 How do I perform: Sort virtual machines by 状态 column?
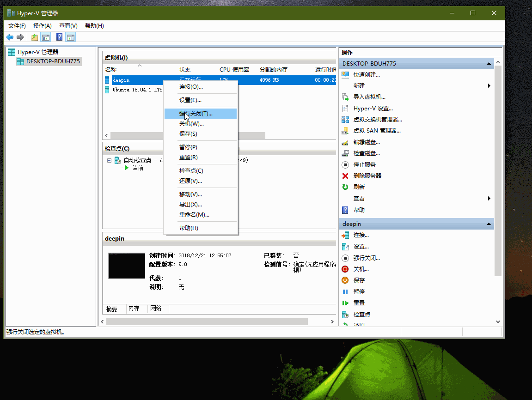pyautogui.click(x=185, y=69)
